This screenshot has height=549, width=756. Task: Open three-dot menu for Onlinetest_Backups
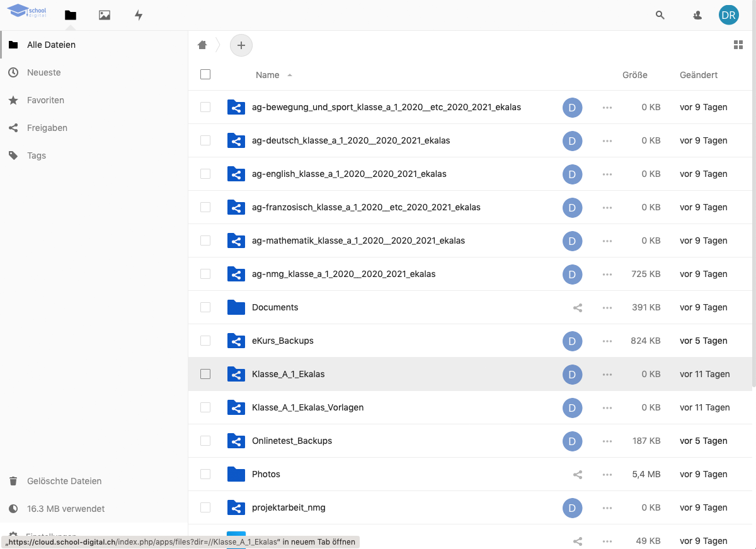coord(607,441)
